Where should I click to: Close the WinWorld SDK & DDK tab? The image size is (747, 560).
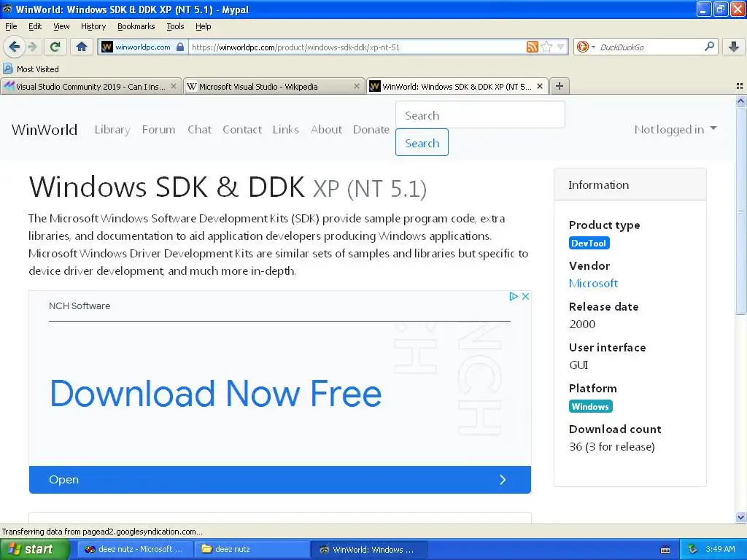point(540,86)
